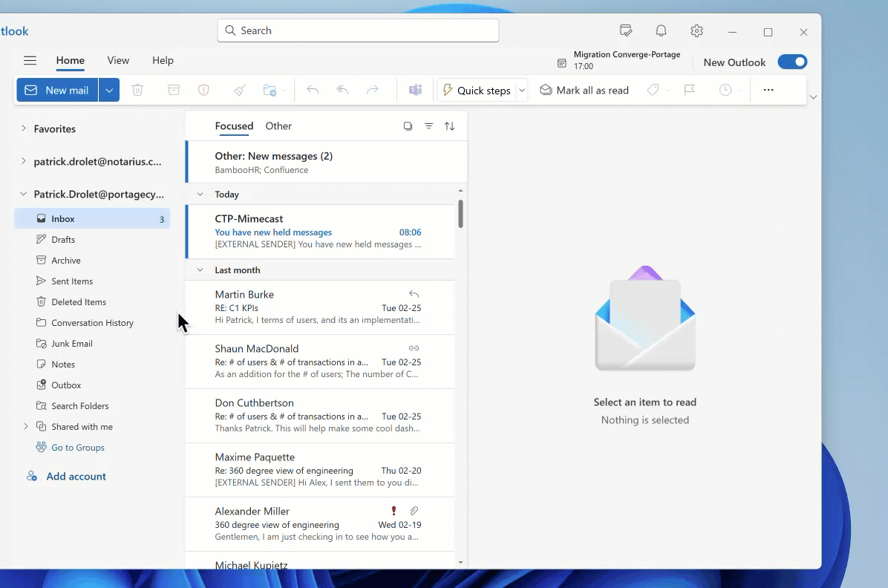Click the sort arrows icon in message list
This screenshot has width=888, height=588.
tap(449, 126)
